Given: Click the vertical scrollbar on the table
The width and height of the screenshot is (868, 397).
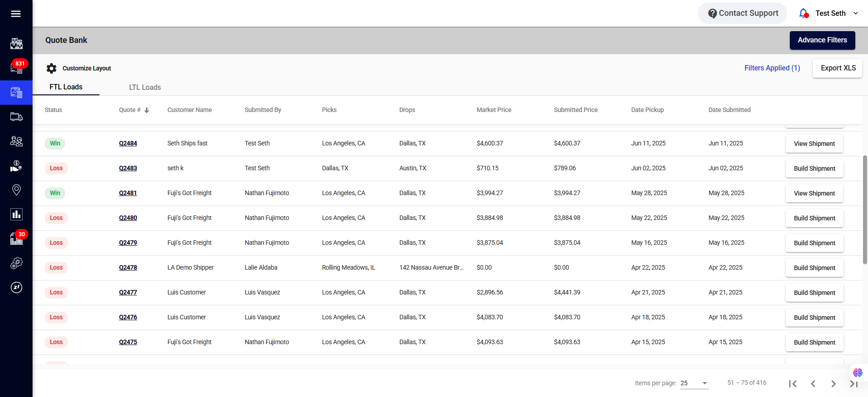Looking at the screenshot, I should click(865, 210).
